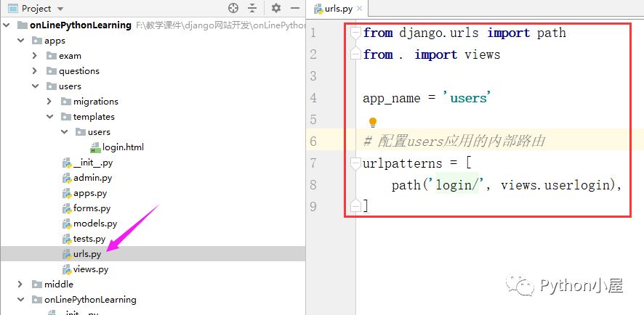Click views.userlogin in line 8
644x315 pixels.
coord(556,185)
